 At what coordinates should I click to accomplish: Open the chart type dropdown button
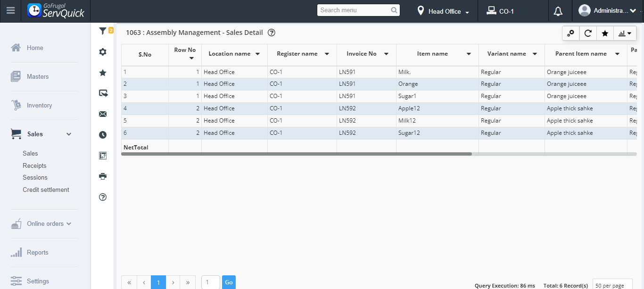pyautogui.click(x=625, y=33)
